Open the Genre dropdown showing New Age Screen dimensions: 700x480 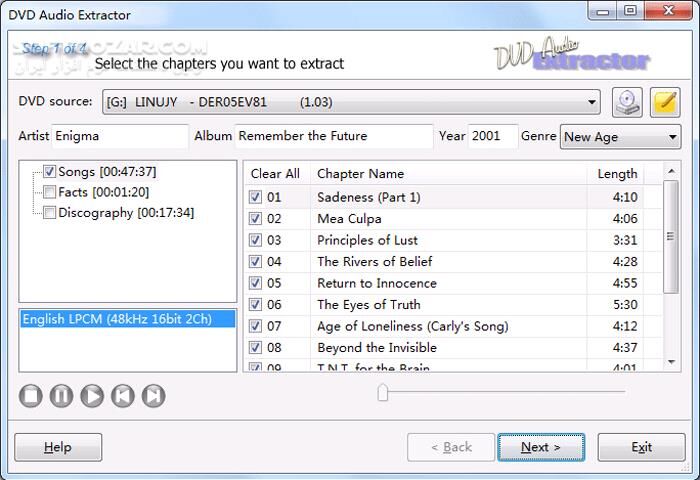pos(621,137)
